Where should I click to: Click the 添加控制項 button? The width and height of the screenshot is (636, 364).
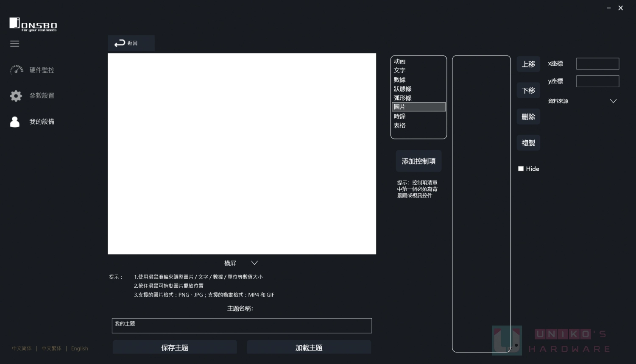coord(418,161)
